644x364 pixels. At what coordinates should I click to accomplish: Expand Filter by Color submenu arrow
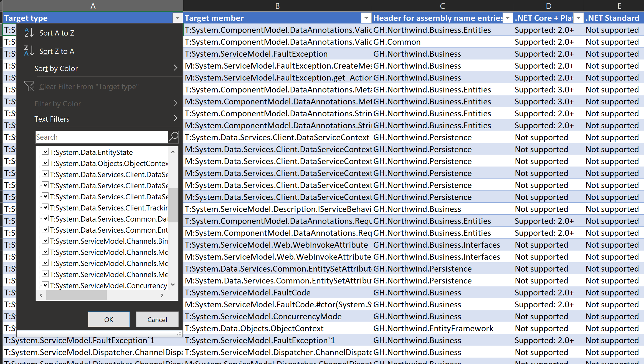pyautogui.click(x=175, y=103)
